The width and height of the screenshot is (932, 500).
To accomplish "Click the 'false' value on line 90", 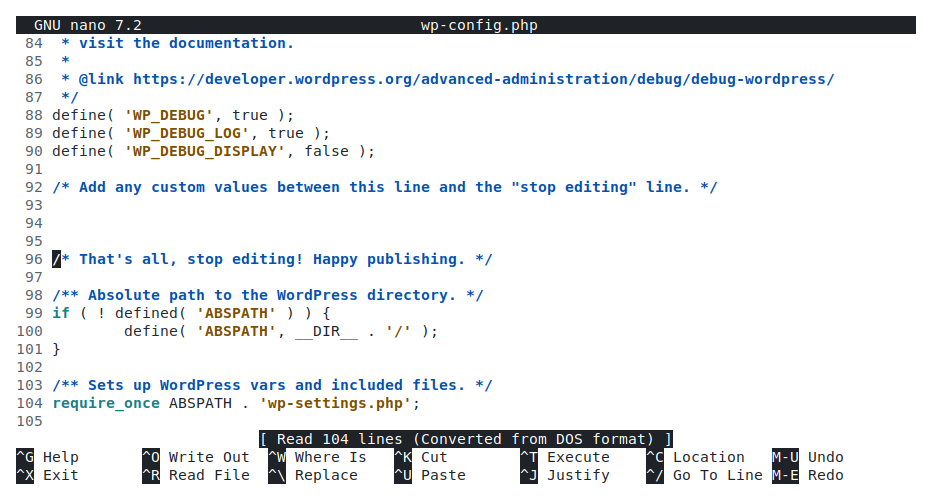I will coord(326,151).
